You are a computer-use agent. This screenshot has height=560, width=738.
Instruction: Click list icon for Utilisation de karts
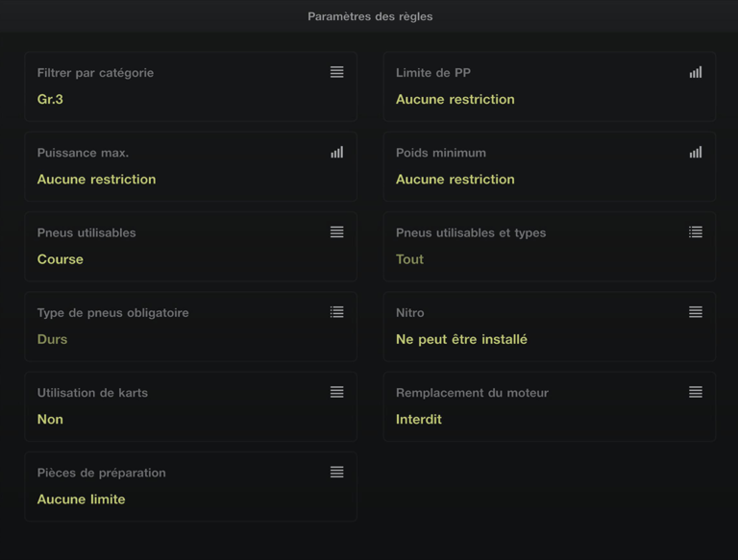click(x=336, y=392)
